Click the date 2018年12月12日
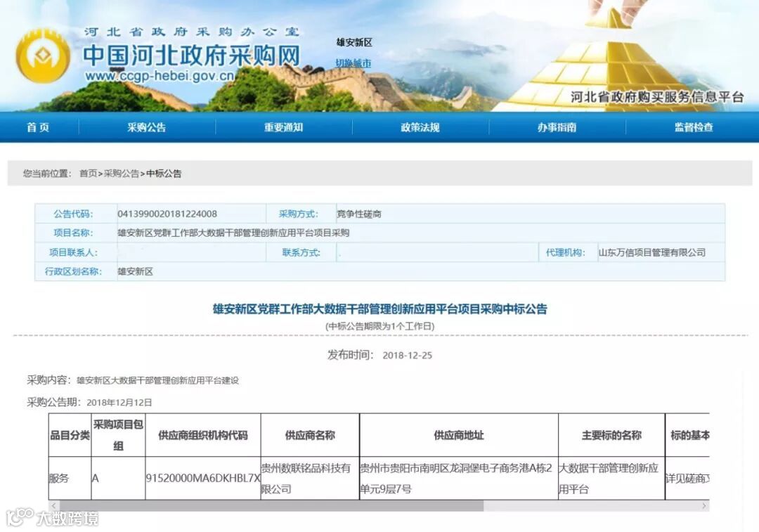The image size is (759, 532). pyautogui.click(x=119, y=402)
